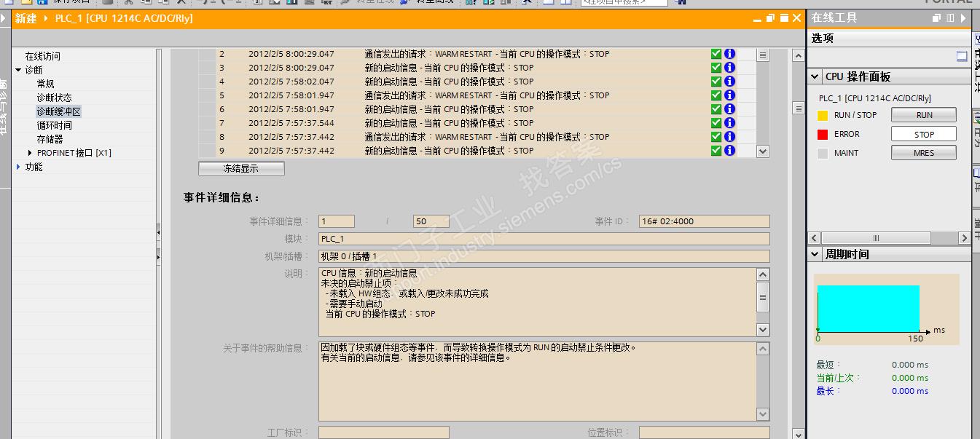Image resolution: width=980 pixels, height=439 pixels.
Task: Click green check icon in row 4
Action: tap(716, 82)
